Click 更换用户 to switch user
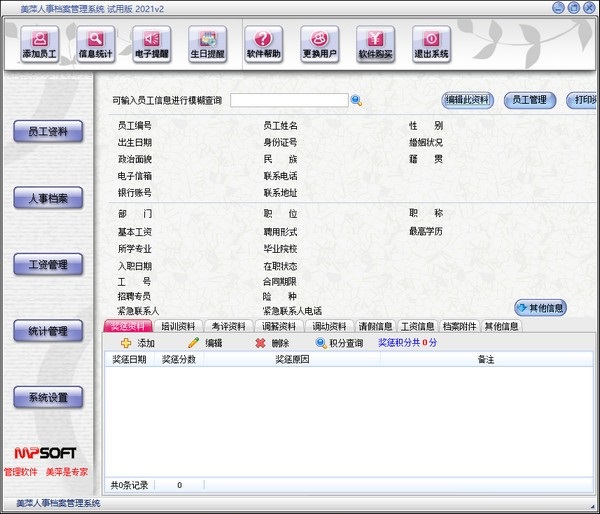The image size is (600, 514). (x=320, y=44)
